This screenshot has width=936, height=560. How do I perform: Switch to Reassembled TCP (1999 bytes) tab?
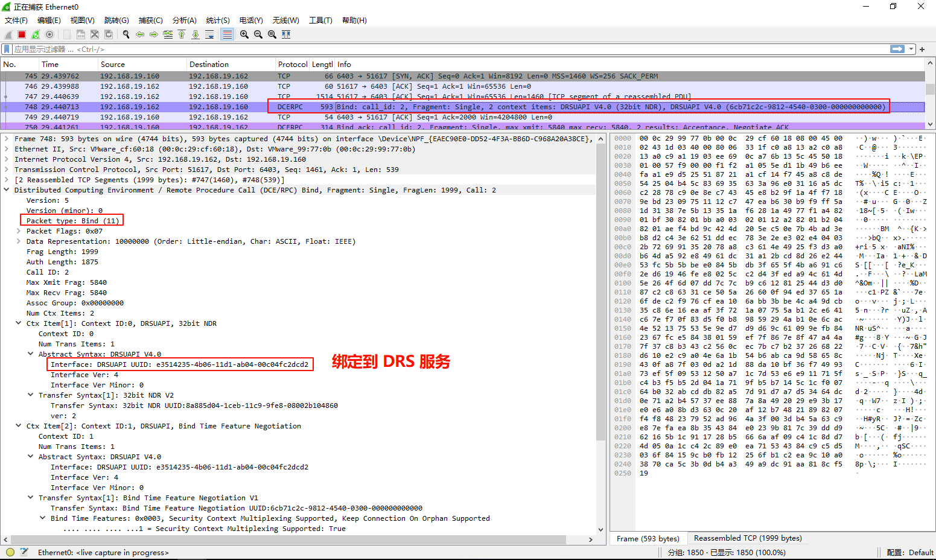click(x=747, y=538)
